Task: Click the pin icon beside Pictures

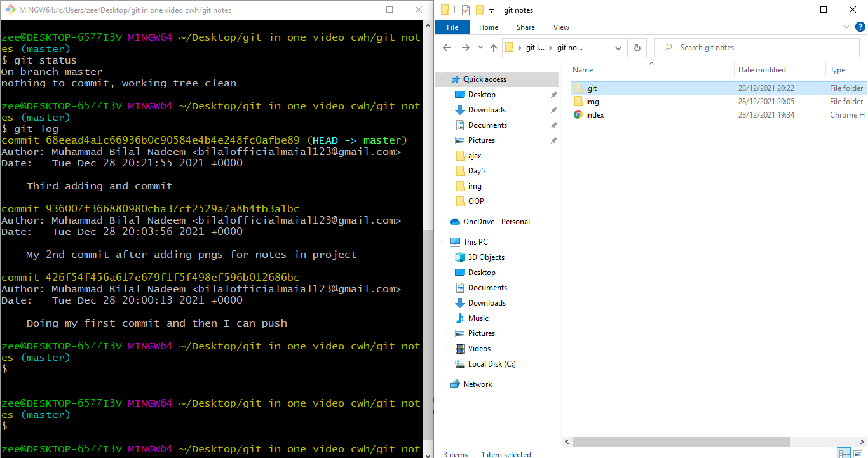Action: [x=553, y=140]
